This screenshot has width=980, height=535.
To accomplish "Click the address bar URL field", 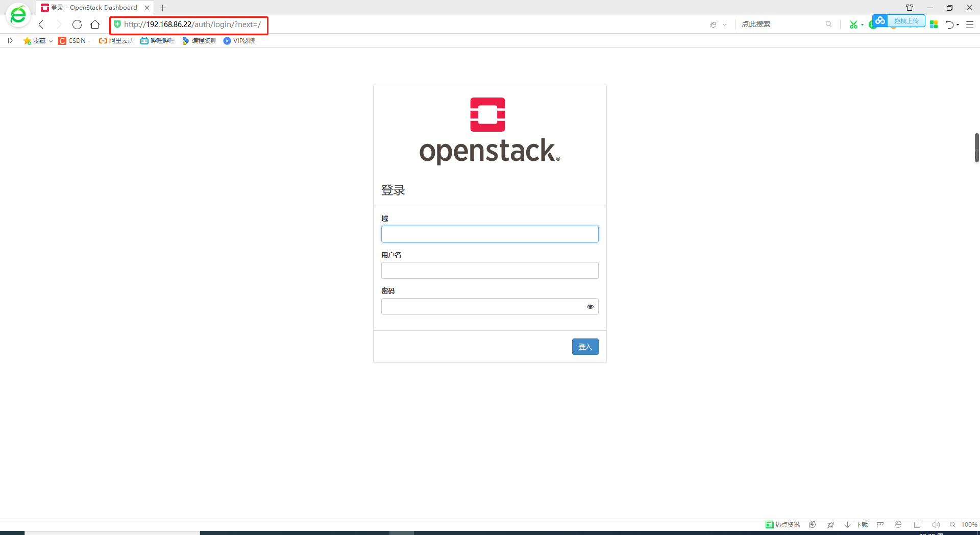I will pos(192,25).
